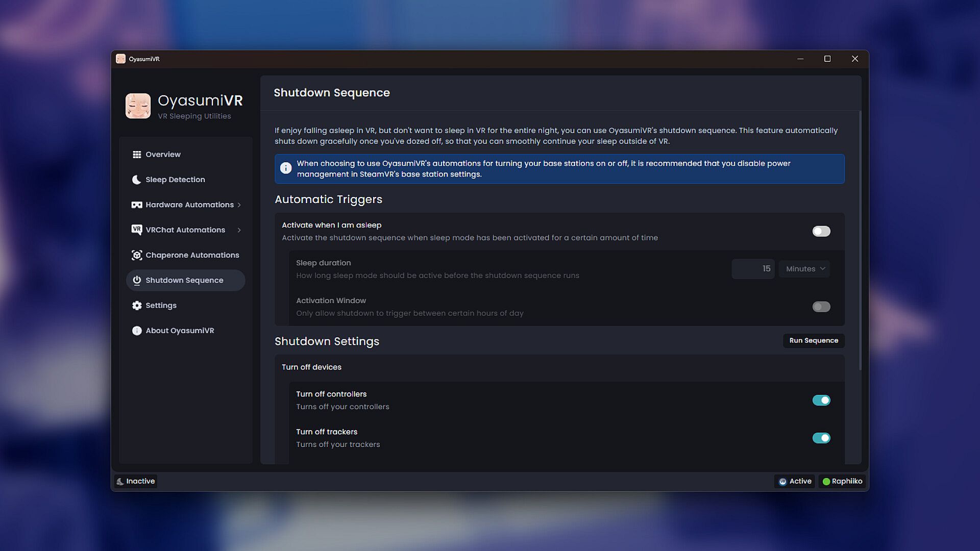Click the Shutdown Sequence power icon

click(x=136, y=280)
